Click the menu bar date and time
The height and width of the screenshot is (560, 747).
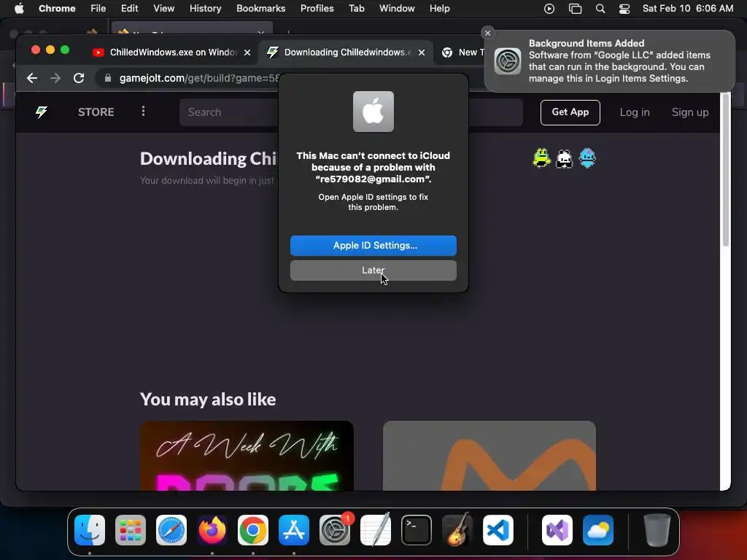click(x=687, y=9)
